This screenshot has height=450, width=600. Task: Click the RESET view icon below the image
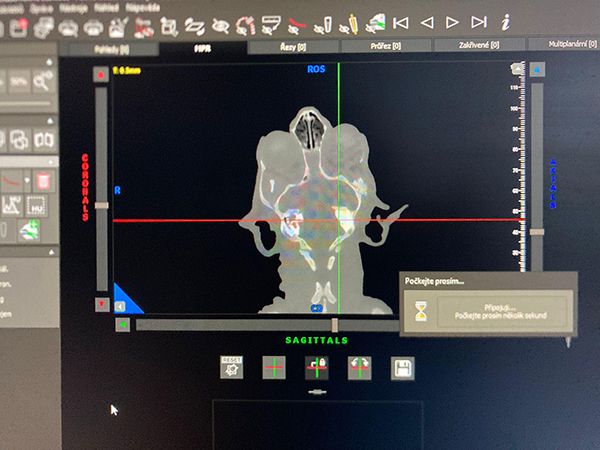pyautogui.click(x=231, y=368)
